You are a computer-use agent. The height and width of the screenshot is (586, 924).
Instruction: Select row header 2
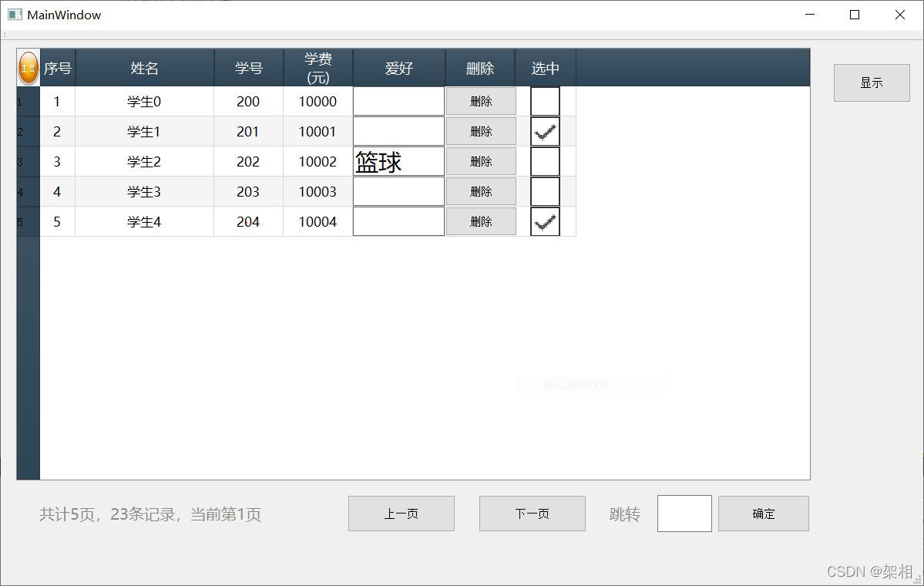[x=29, y=132]
